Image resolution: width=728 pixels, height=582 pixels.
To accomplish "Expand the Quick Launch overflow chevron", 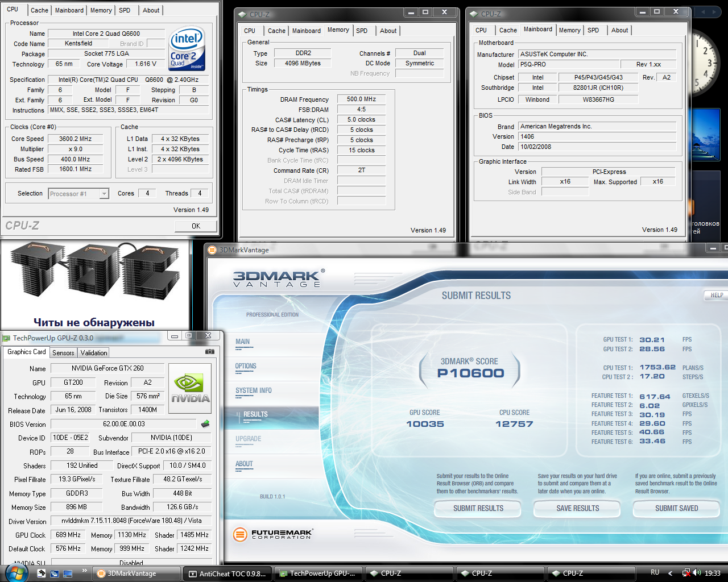I will (85, 570).
